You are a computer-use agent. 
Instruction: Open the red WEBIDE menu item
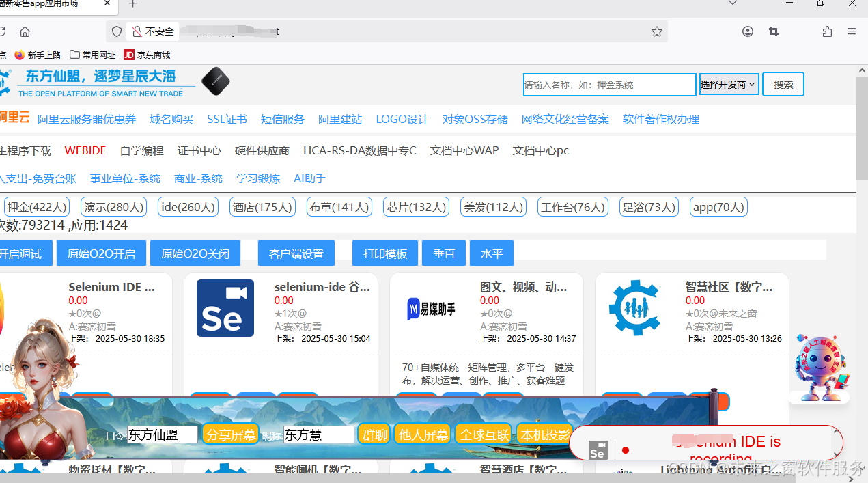85,150
